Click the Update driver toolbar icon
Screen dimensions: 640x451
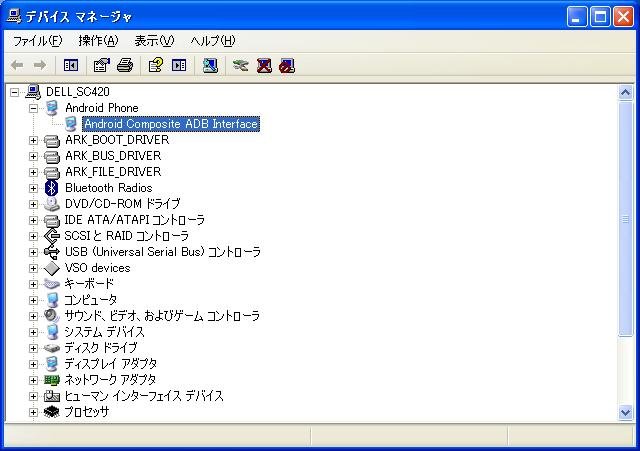tap(240, 65)
